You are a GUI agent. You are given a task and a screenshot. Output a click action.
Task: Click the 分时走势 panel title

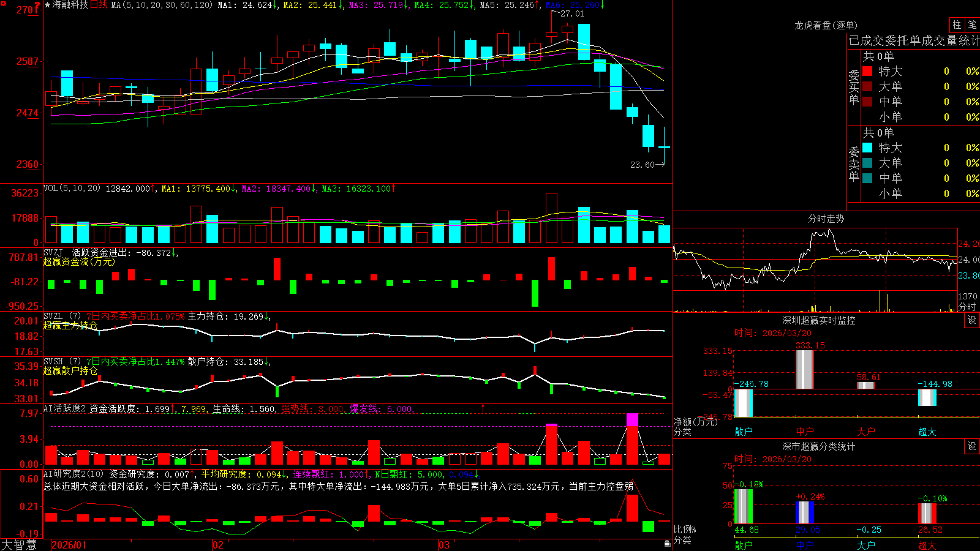point(826,219)
